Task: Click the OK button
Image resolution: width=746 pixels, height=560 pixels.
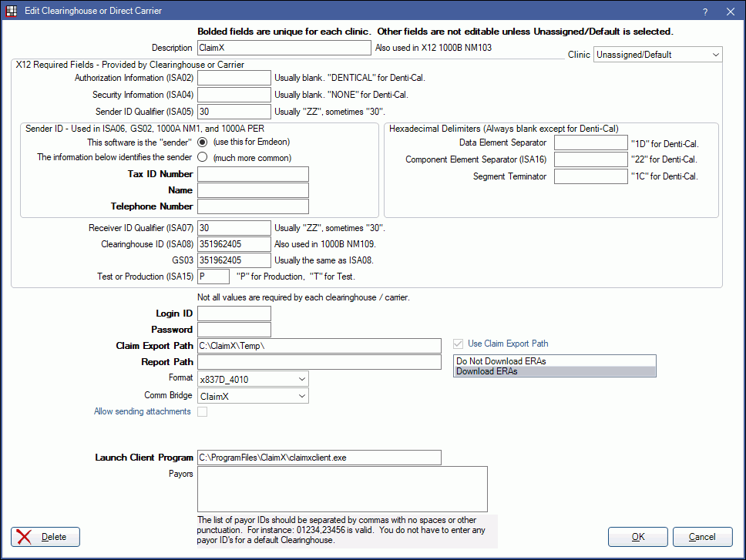Action: 637,537
